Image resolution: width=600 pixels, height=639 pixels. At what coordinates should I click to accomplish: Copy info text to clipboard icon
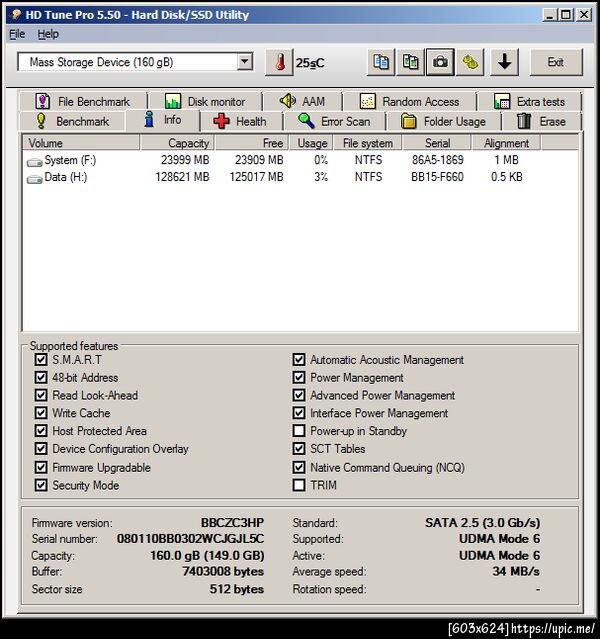point(381,62)
